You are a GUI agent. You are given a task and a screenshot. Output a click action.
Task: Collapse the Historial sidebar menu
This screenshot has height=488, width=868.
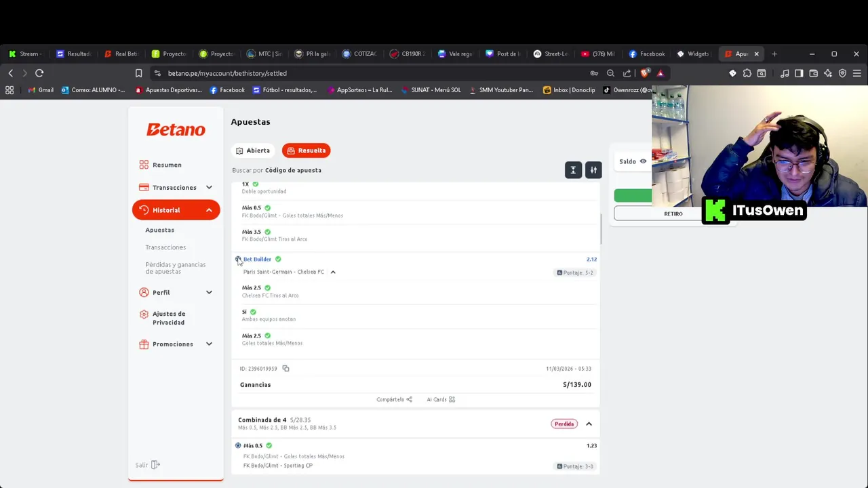coord(176,210)
